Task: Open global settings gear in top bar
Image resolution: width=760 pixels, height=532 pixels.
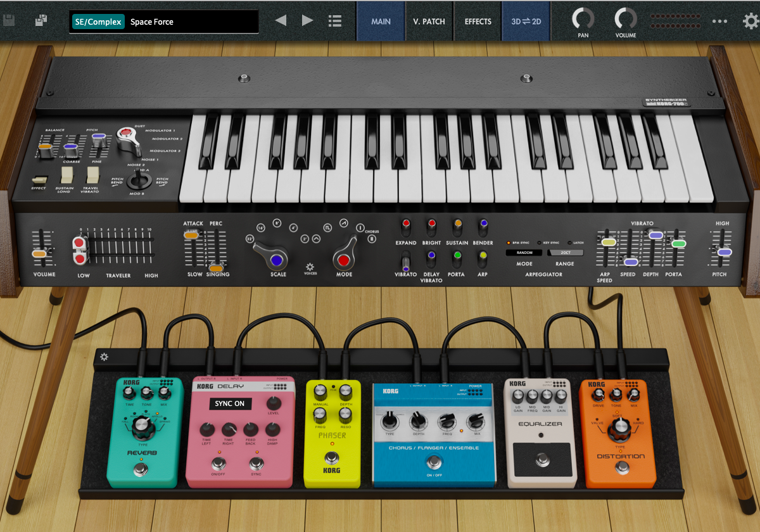Action: pyautogui.click(x=750, y=21)
